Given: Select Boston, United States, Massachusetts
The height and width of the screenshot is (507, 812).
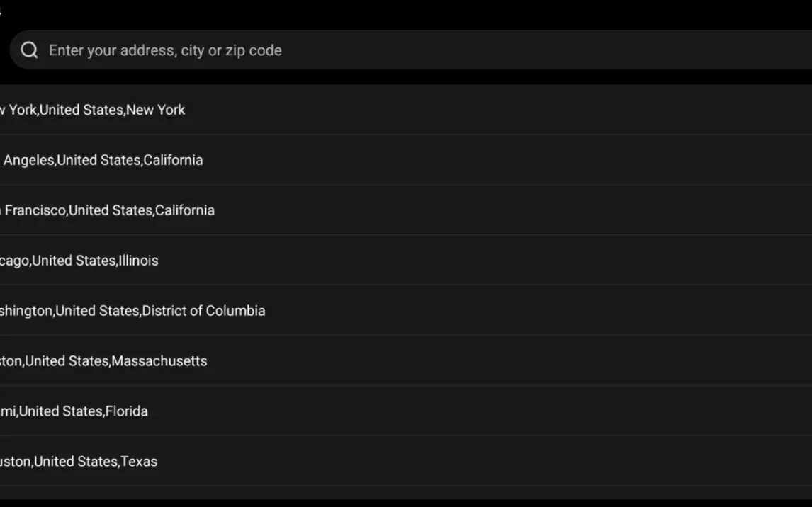Looking at the screenshot, I should click(103, 361).
